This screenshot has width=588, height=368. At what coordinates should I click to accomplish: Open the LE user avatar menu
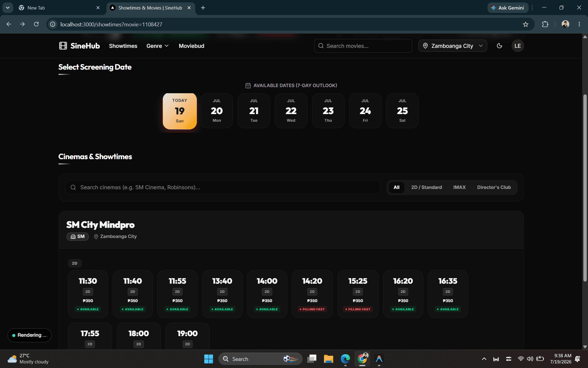518,46
